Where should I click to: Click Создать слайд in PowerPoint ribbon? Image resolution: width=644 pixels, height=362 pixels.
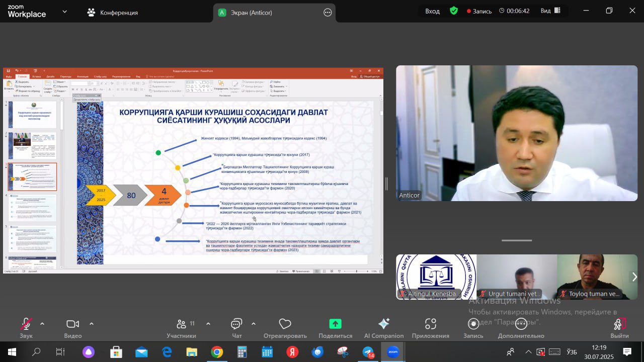click(x=47, y=86)
